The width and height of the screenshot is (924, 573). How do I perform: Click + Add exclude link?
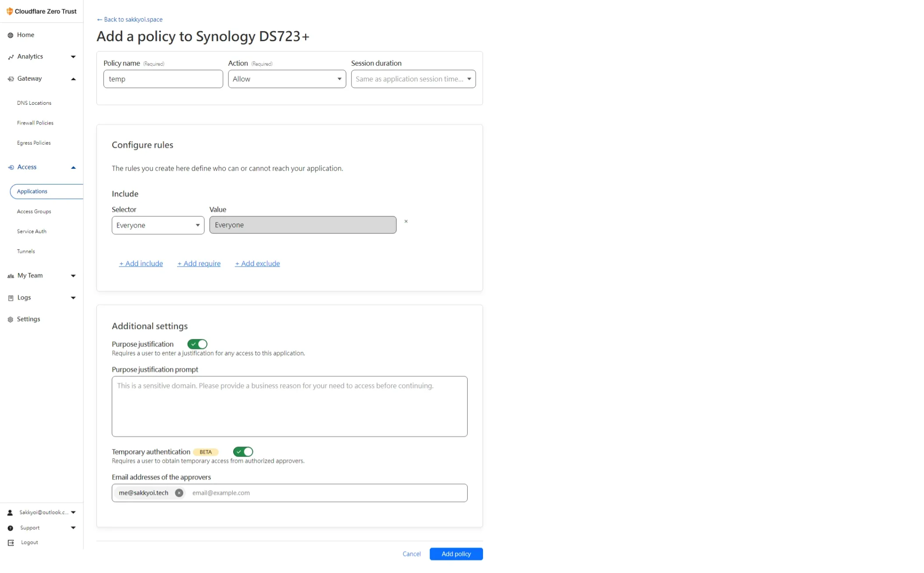pyautogui.click(x=257, y=263)
